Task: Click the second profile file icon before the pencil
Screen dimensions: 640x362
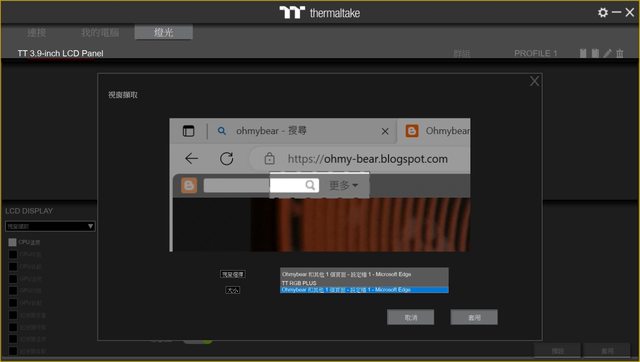Action: 596,53
